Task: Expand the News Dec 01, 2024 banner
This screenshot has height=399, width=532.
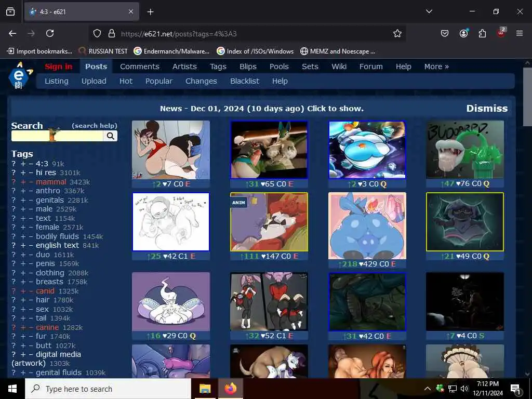Action: click(262, 109)
